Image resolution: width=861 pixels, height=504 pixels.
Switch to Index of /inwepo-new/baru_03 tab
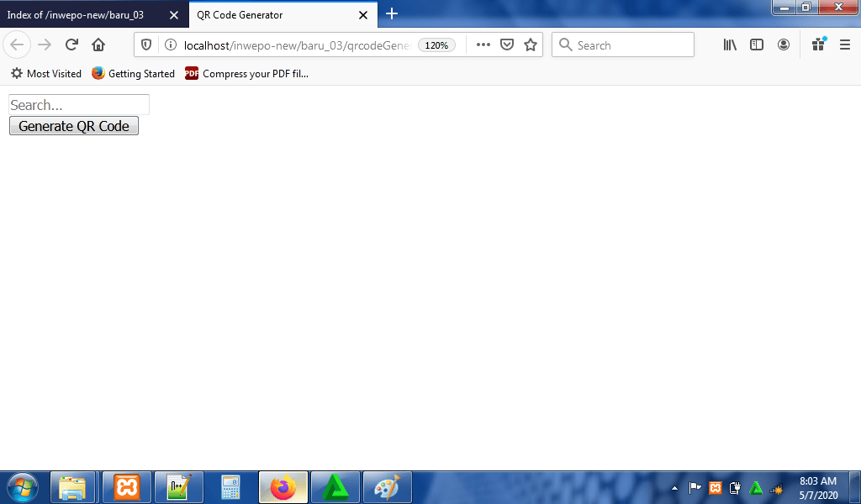76,15
